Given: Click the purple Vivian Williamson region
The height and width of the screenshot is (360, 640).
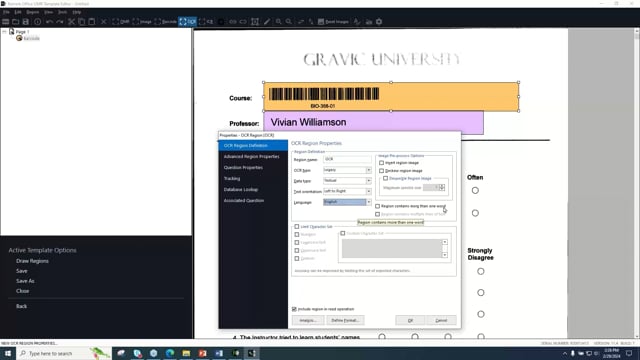Looking at the screenshot, I should [373, 122].
